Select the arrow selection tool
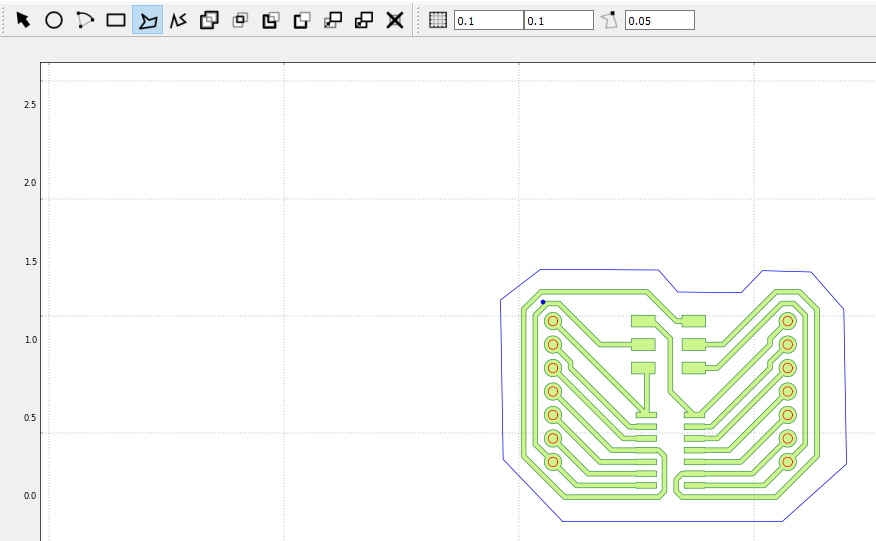This screenshot has width=876, height=541. click(23, 20)
